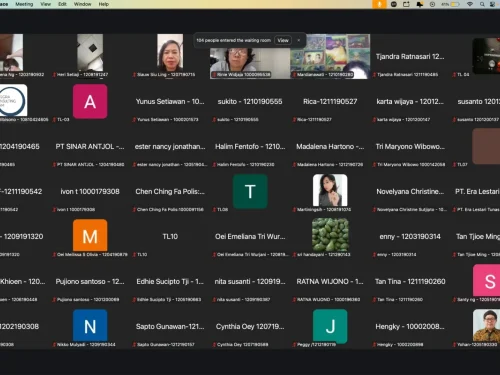Select the Oei Emeliana Tri Wur... tile
500x375 pixels.
[250, 236]
